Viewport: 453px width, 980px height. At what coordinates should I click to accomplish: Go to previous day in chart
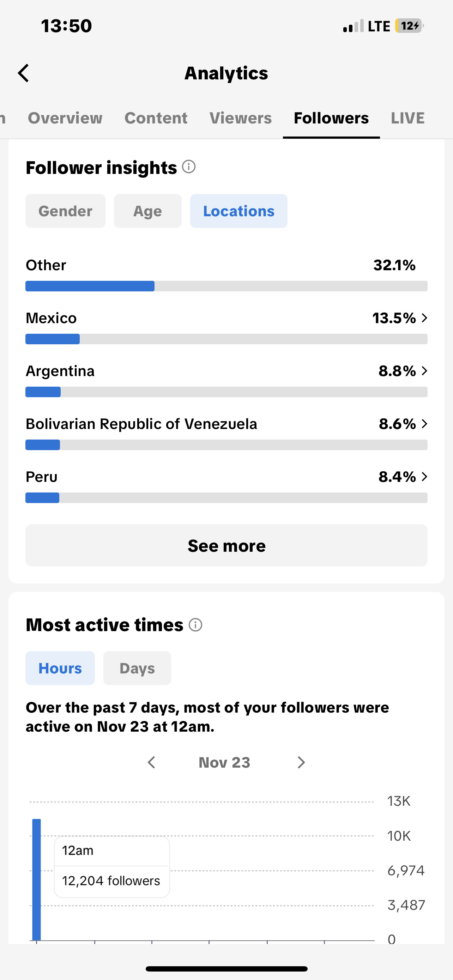click(x=151, y=762)
